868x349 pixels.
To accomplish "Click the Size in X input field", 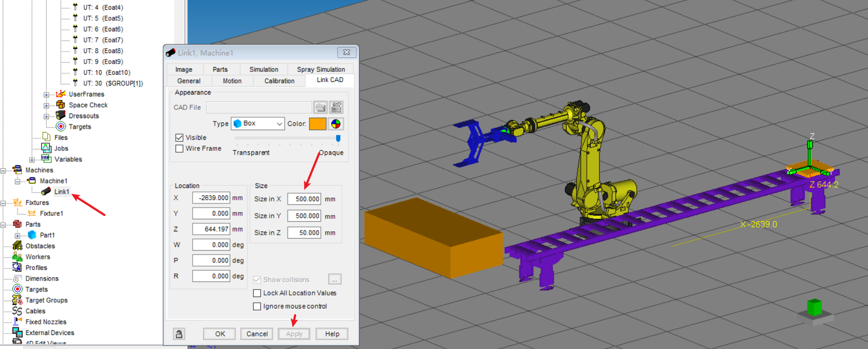I will [x=305, y=199].
